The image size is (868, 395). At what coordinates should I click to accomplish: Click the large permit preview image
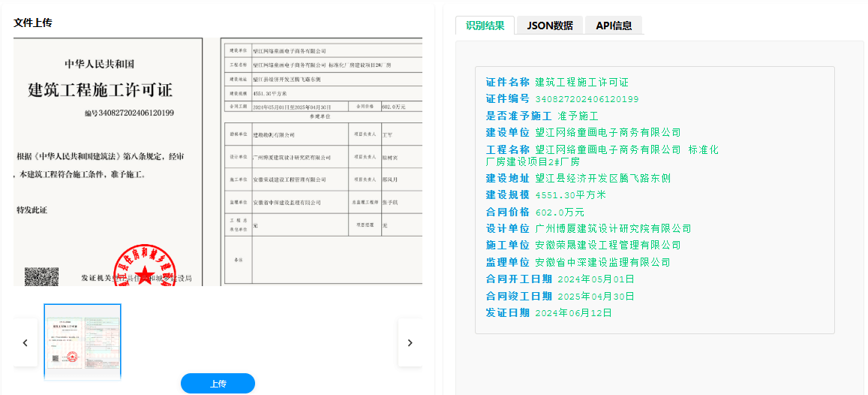point(218,161)
